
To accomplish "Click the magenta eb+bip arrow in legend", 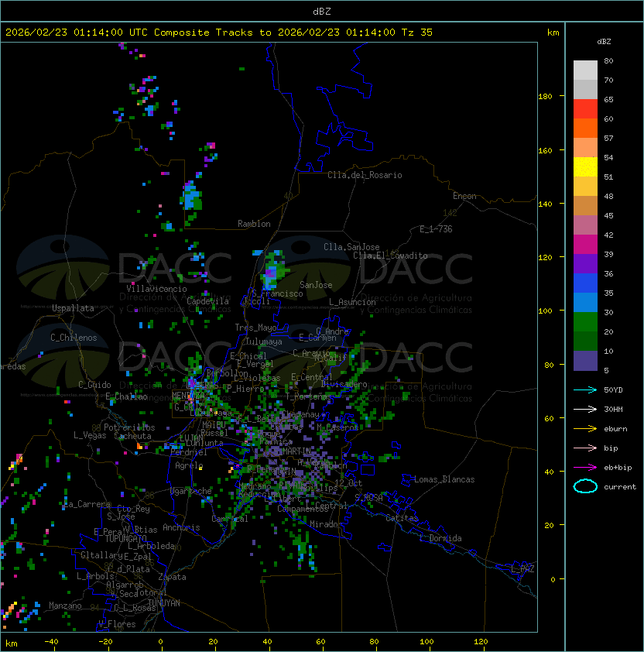I will coord(585,468).
